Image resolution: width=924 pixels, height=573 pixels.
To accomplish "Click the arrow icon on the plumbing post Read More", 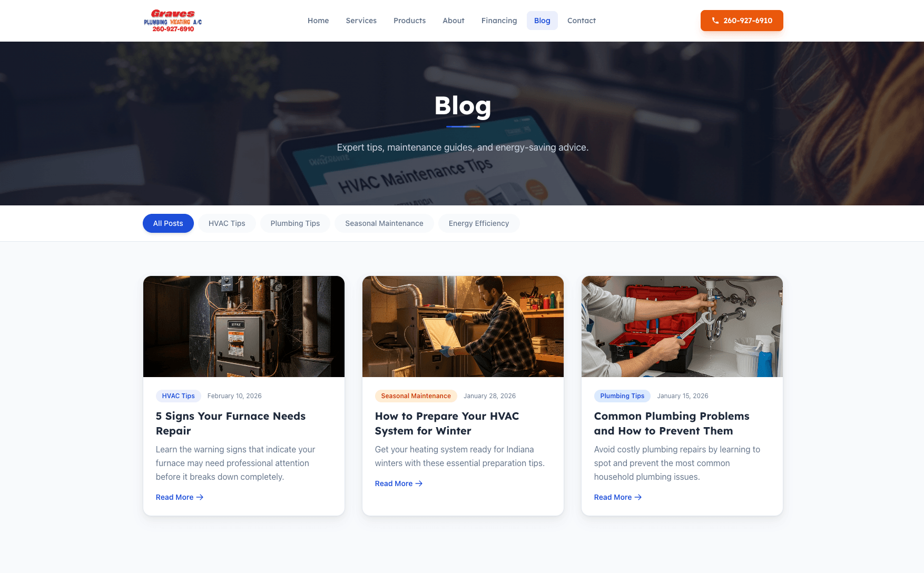I will (638, 497).
